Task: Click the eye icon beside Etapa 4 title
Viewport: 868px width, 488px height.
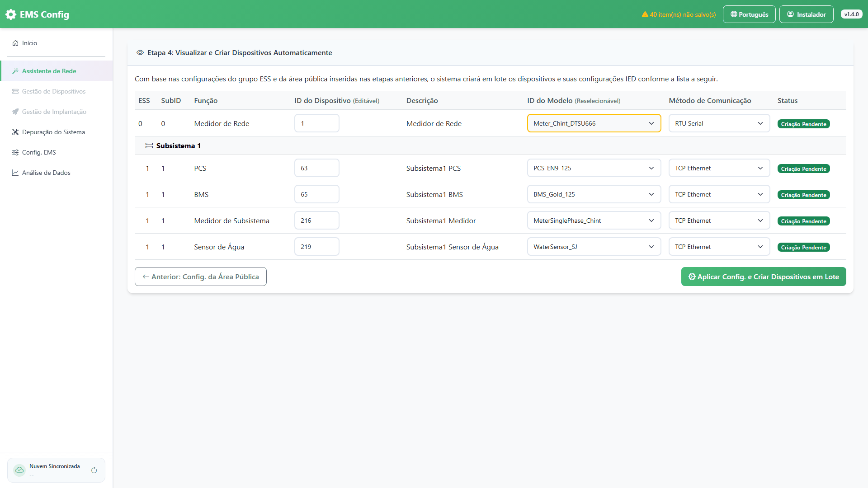Action: click(140, 53)
